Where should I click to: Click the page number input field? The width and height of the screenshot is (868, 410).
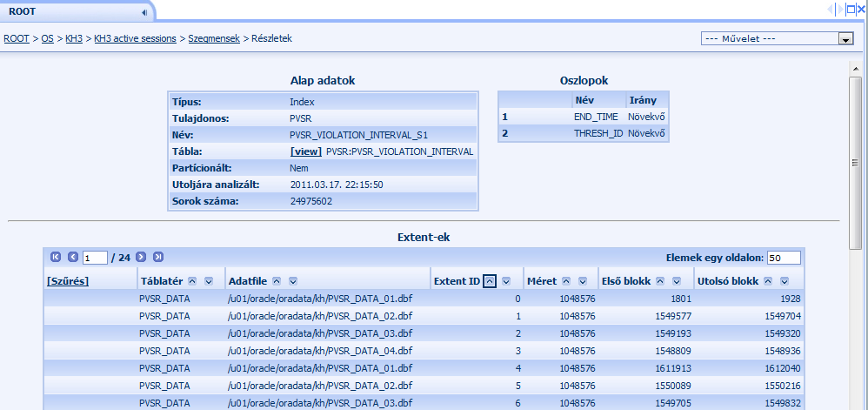tap(96, 259)
